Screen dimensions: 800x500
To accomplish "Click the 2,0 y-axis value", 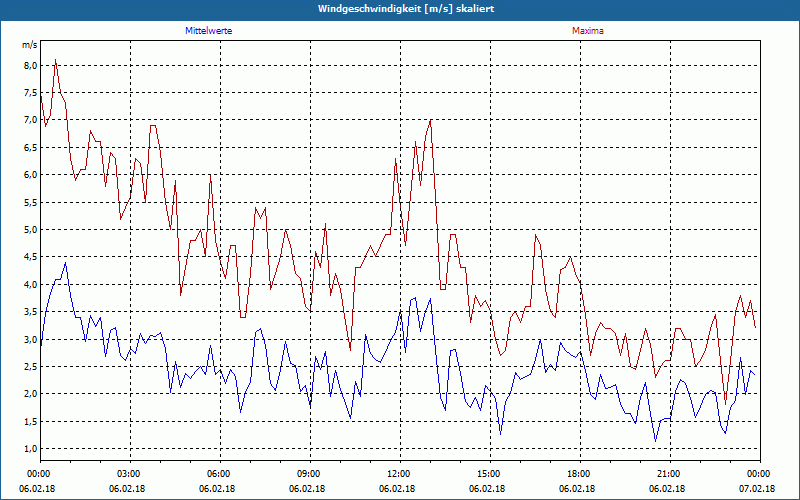I will (29, 394).
